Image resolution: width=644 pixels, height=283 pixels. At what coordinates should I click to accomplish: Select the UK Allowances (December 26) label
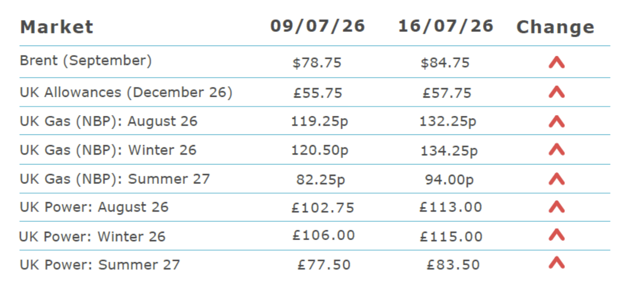126,92
